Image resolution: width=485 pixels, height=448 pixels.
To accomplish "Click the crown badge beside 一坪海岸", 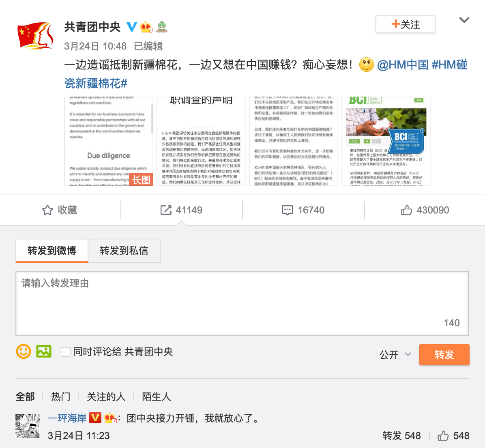I will click(x=110, y=418).
